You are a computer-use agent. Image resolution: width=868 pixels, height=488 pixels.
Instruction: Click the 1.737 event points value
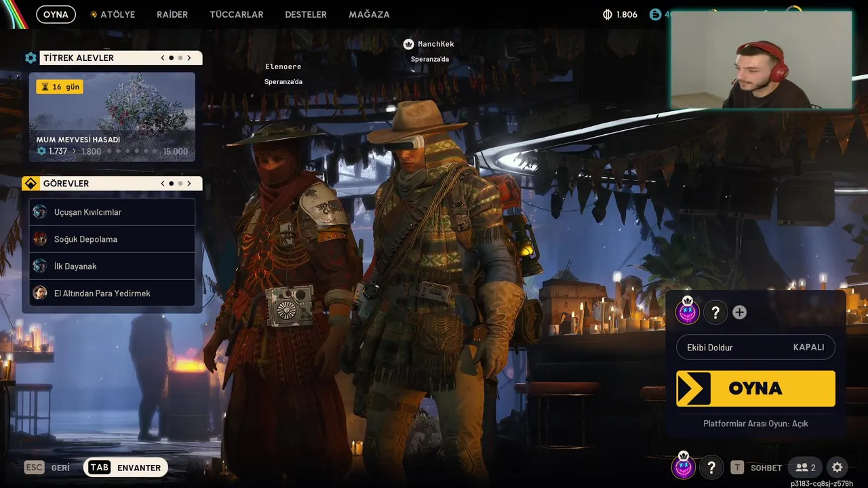pos(58,151)
